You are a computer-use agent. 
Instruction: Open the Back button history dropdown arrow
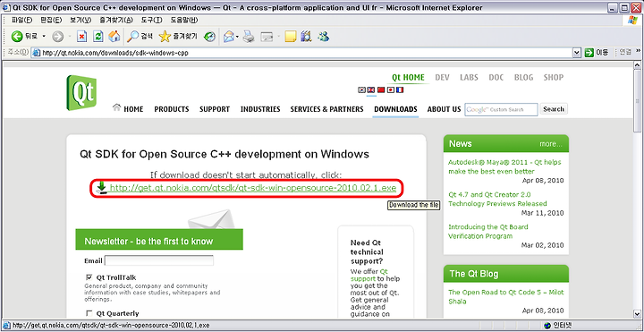pos(44,37)
